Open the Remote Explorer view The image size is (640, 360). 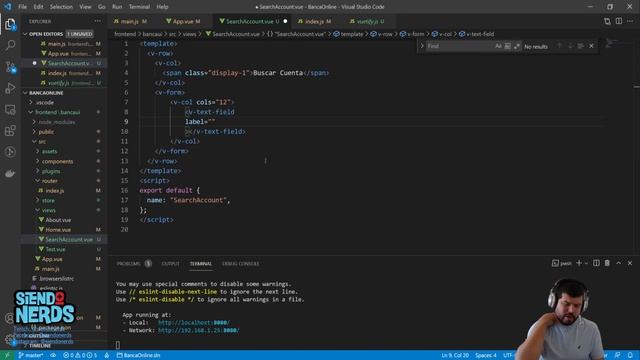pos(10,109)
